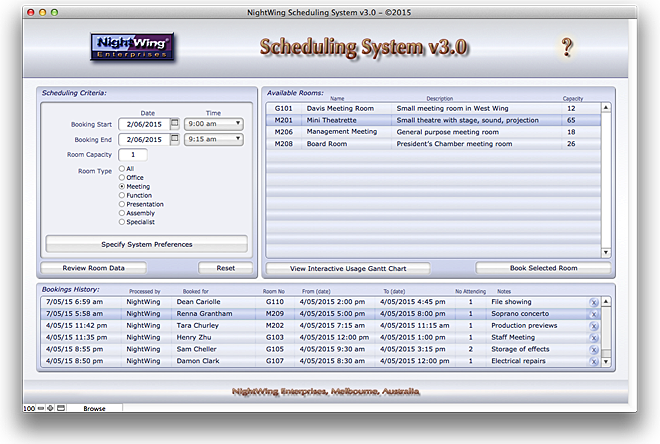This screenshot has height=444, width=660.
Task: Click the NightWing Enterprises logo
Action: pyautogui.click(x=132, y=47)
